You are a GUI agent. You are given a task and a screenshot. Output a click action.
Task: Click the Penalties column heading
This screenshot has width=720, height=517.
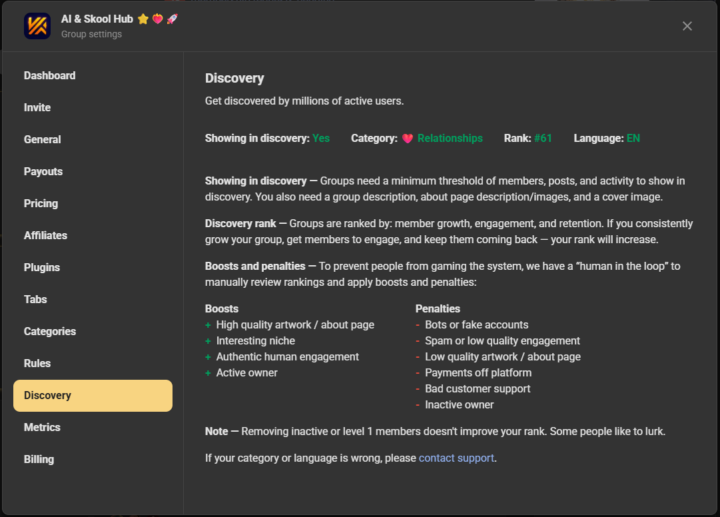tap(438, 309)
